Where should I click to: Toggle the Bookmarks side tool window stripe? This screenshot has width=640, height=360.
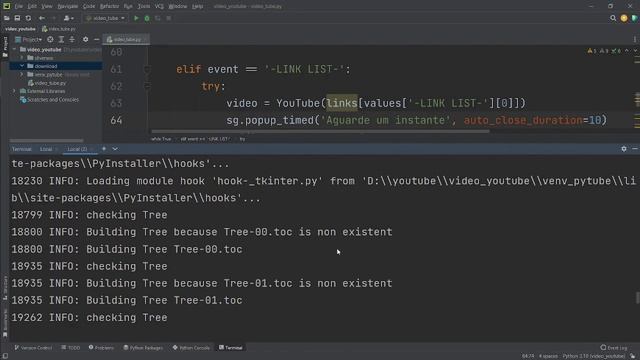(x=5, y=322)
